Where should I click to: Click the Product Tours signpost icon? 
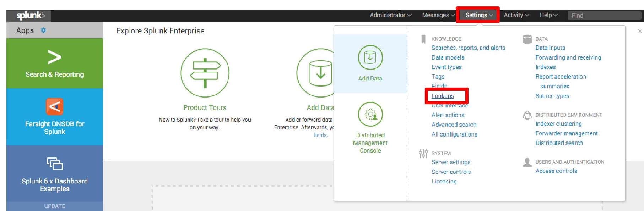point(205,73)
